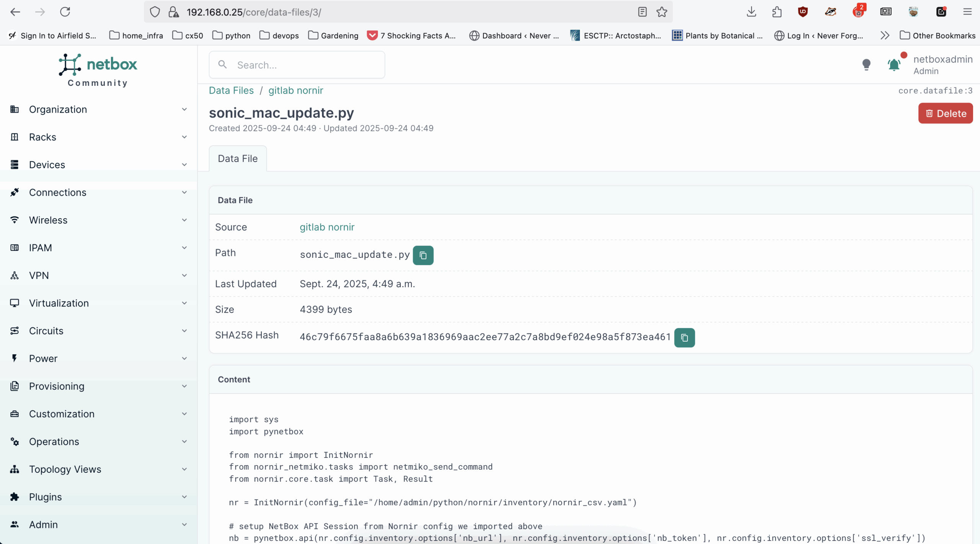Image resolution: width=980 pixels, height=544 pixels.
Task: Toggle the light bulb color mode
Action: click(866, 64)
